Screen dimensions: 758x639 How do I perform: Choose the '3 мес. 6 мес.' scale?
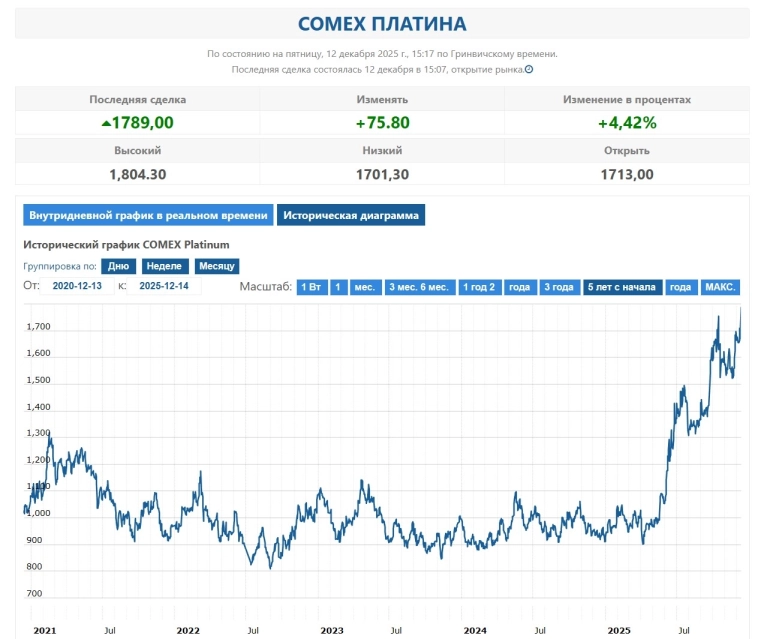pyautogui.click(x=420, y=287)
